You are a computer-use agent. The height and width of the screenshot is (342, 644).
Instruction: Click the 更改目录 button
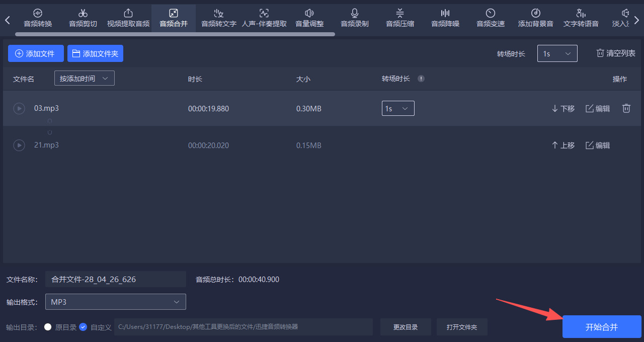406,327
